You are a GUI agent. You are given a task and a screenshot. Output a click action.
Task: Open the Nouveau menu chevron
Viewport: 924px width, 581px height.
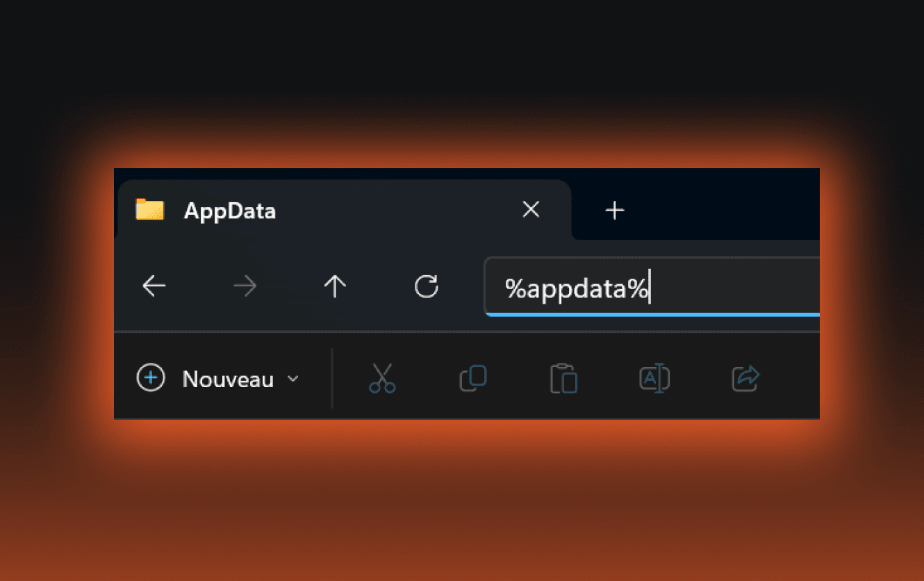(x=292, y=379)
